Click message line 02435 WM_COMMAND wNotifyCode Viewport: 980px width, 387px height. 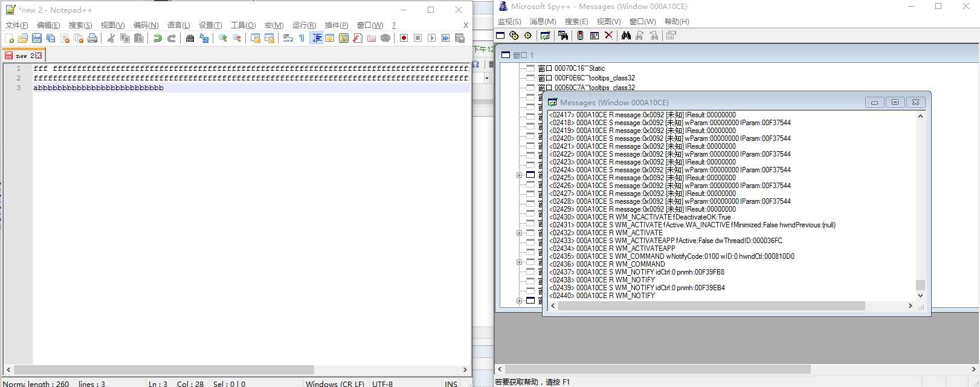point(672,256)
